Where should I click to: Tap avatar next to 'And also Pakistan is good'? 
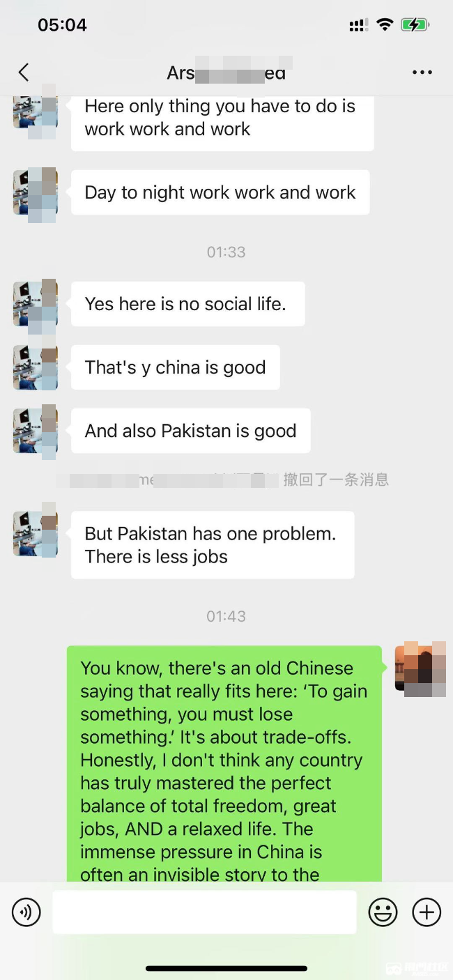(x=35, y=431)
